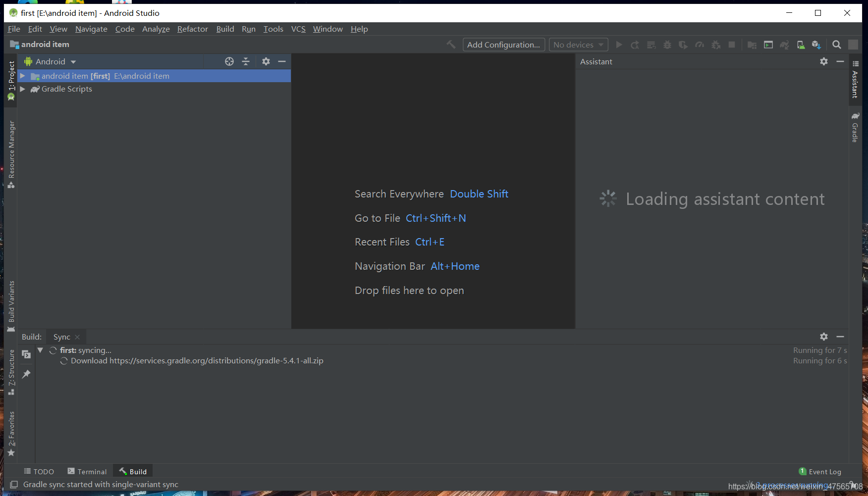The width and height of the screenshot is (868, 496).
Task: Click the Apply Code Changes icon
Action: coord(651,45)
